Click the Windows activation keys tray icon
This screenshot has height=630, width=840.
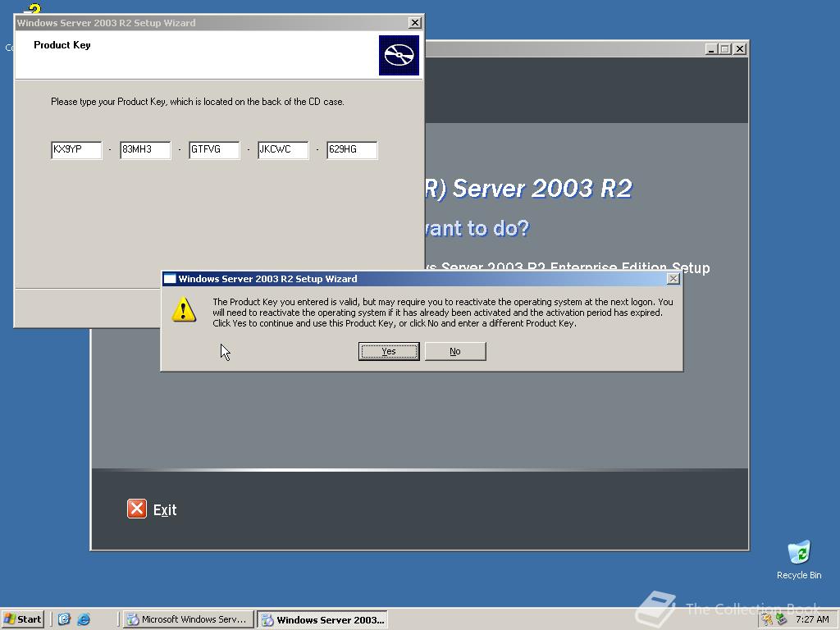click(x=766, y=619)
